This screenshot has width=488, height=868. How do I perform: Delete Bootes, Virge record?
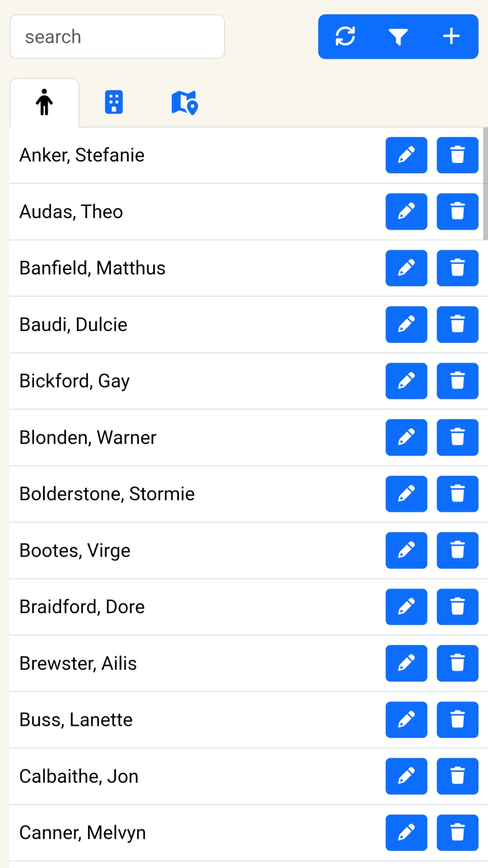pos(457,550)
